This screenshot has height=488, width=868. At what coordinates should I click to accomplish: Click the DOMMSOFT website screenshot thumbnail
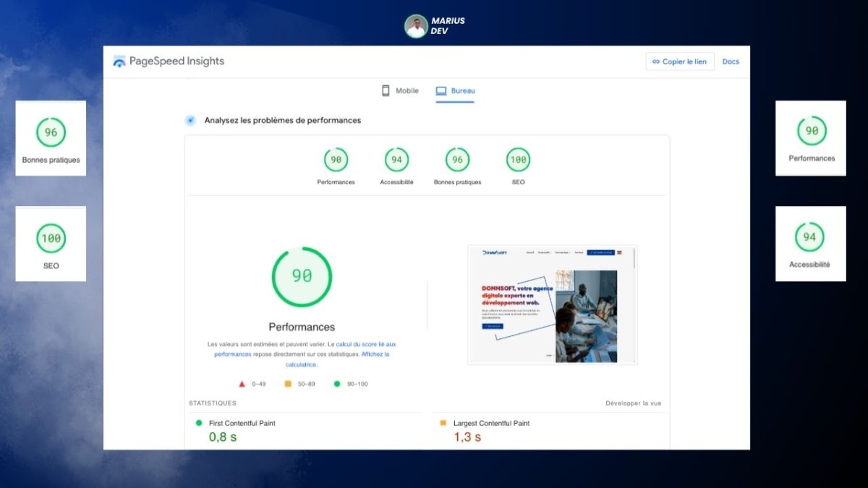pos(552,304)
